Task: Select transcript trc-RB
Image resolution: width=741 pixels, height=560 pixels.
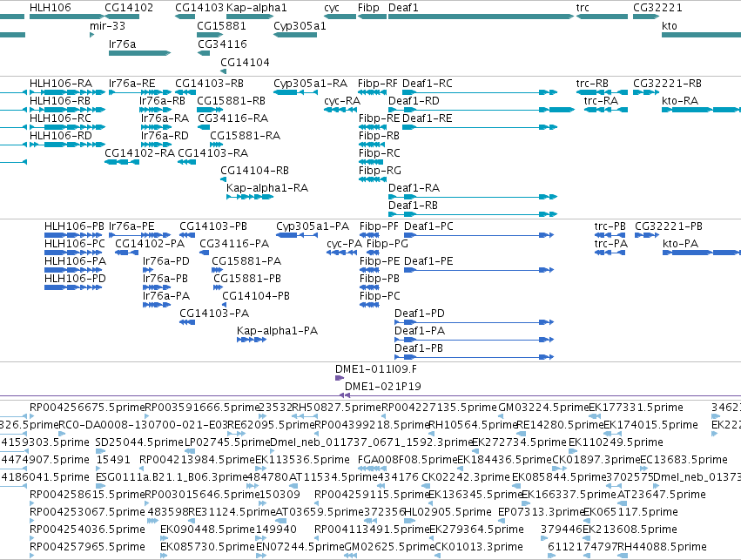Action: coord(602,92)
